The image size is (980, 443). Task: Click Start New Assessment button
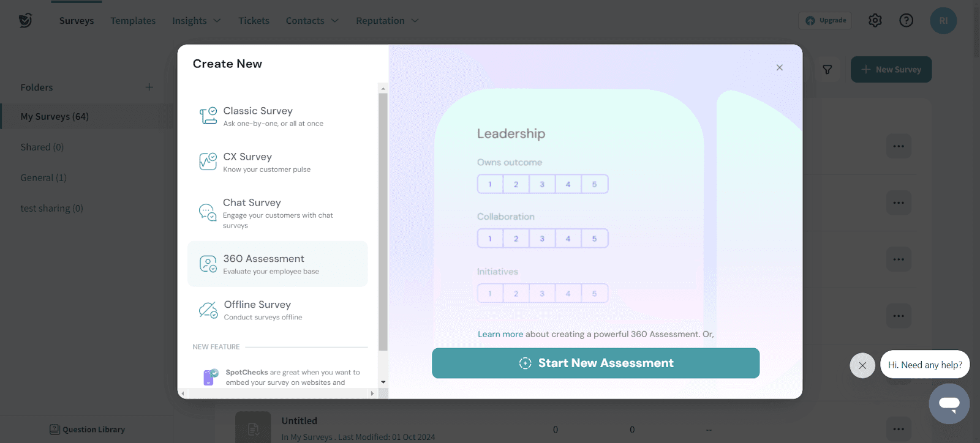point(595,363)
